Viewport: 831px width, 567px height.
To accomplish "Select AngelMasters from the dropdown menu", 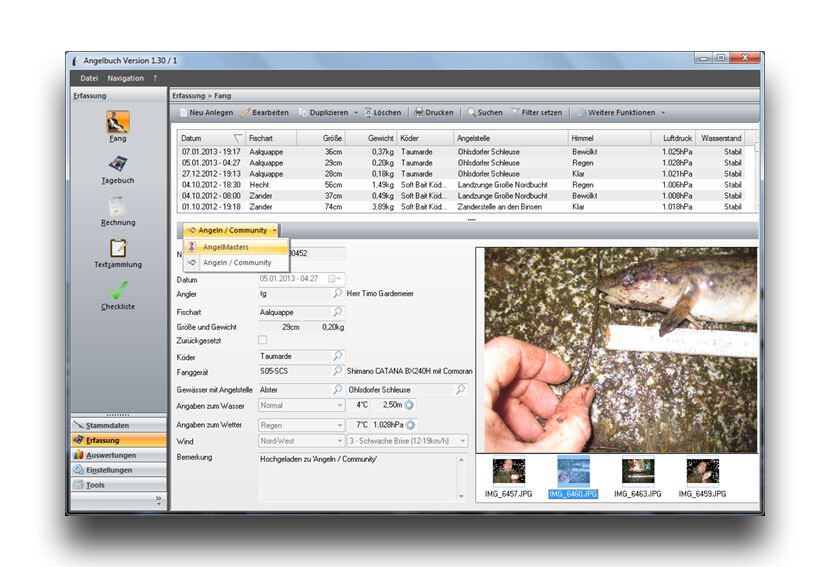I will click(x=236, y=247).
